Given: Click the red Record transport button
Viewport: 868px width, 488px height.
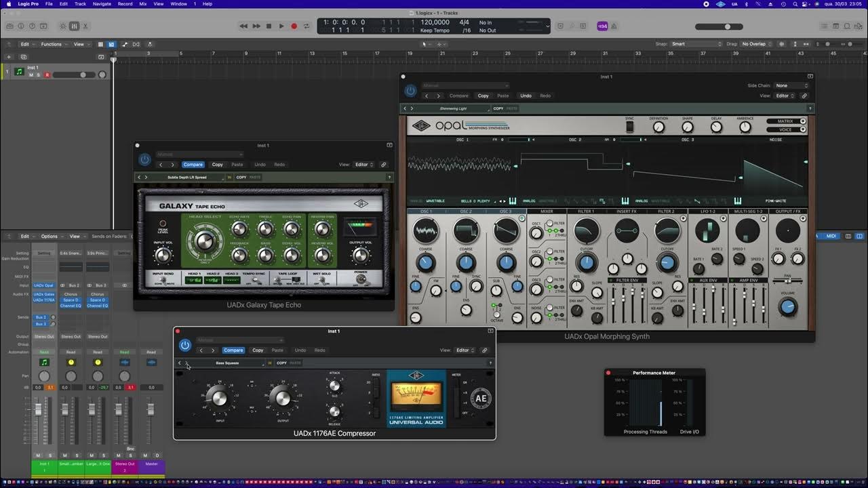Looking at the screenshot, I should pyautogui.click(x=294, y=26).
